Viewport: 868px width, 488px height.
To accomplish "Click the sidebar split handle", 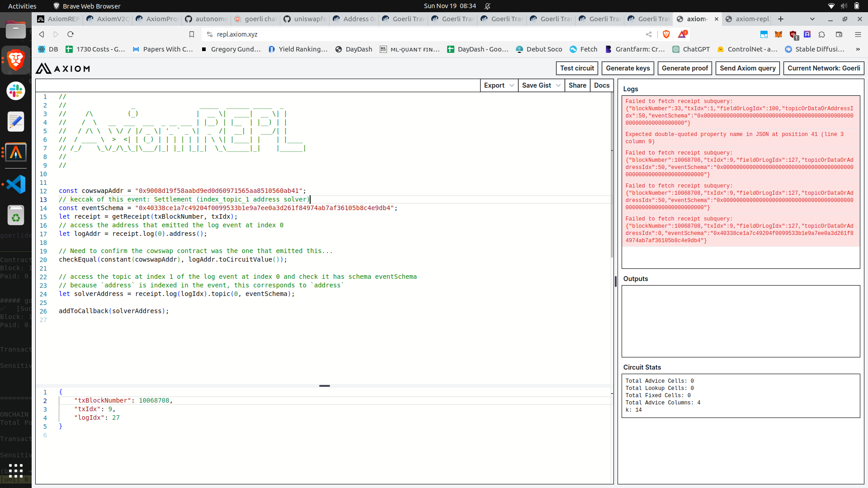I will (x=616, y=282).
